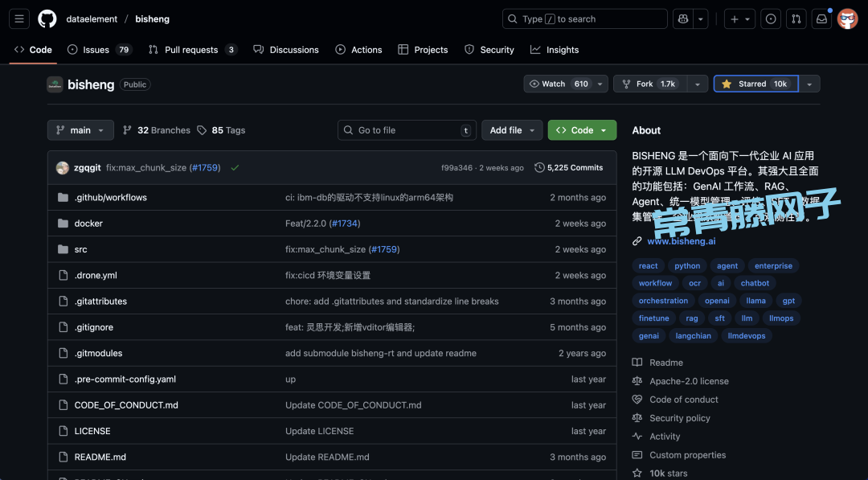Open the Copilot chat icon
Screen dimensions: 868x480
[x=682, y=18]
